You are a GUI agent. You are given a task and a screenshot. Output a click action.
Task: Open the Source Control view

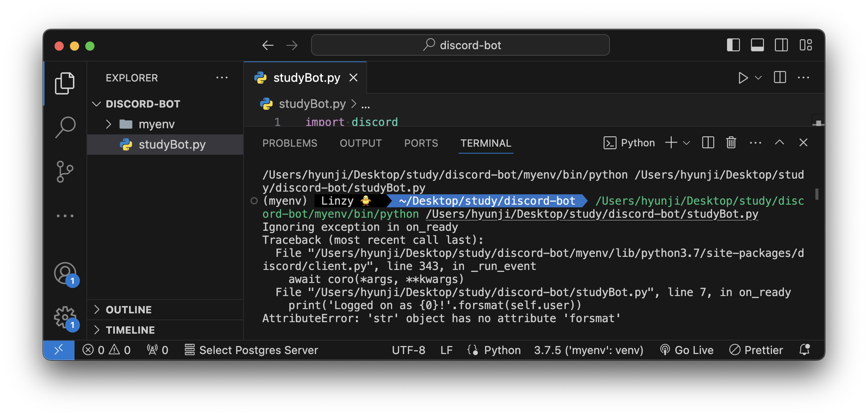point(65,171)
